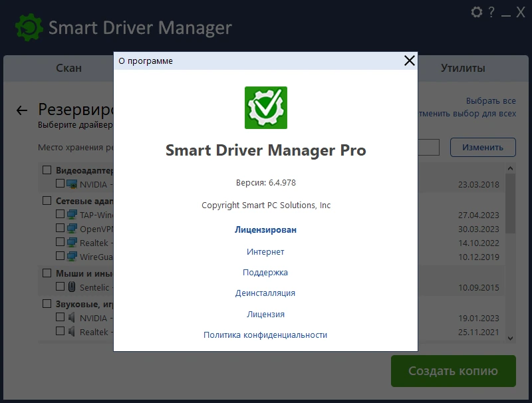Check the NVIDIA audio driver checkbox
The width and height of the screenshot is (532, 403).
(x=60, y=317)
